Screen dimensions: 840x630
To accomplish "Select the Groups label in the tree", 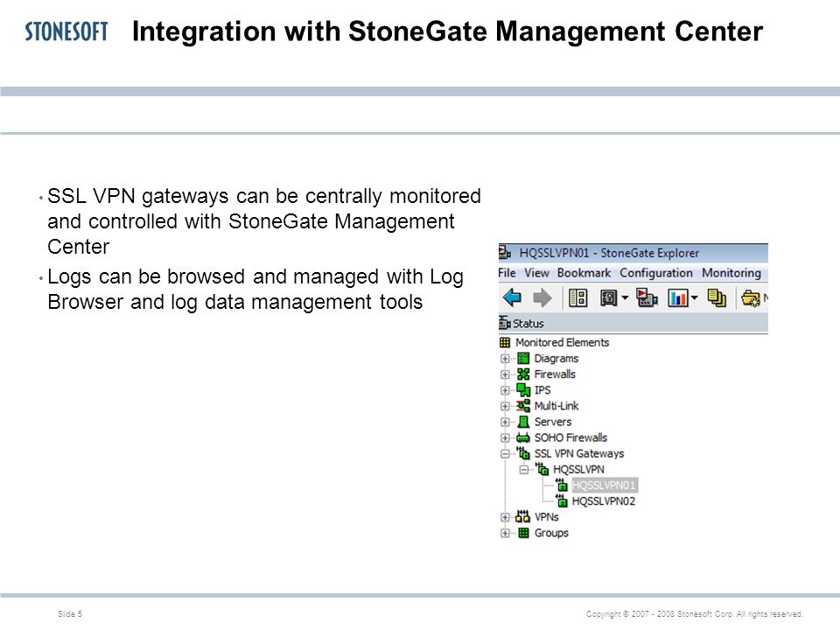I will (551, 533).
